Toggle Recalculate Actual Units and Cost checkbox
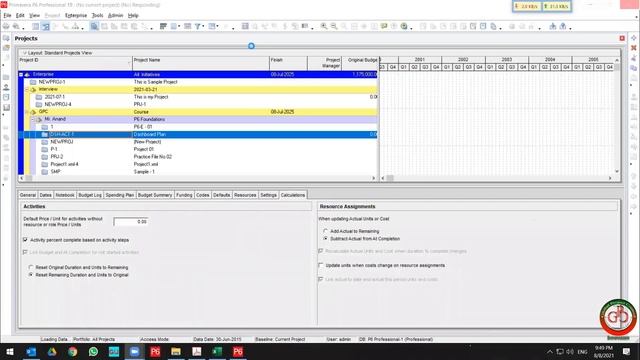Viewport: 640px width, 360px height. tap(321, 251)
